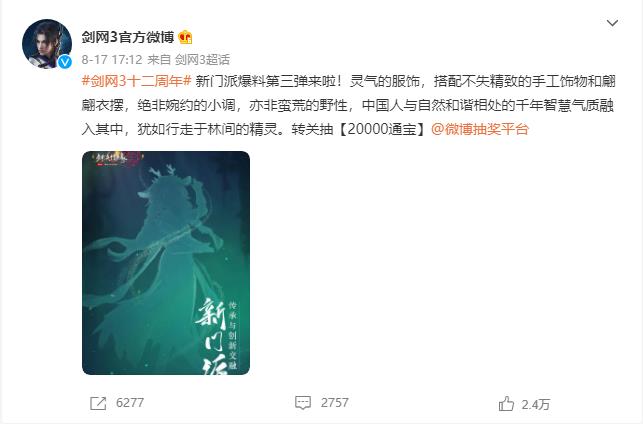Screen dimensions: 643x424
Task: Click the like count 2.4万
Action: coord(536,404)
